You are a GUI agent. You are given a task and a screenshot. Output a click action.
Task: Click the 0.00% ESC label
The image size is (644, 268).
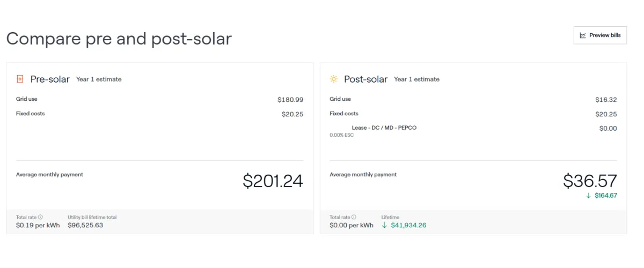tap(342, 135)
